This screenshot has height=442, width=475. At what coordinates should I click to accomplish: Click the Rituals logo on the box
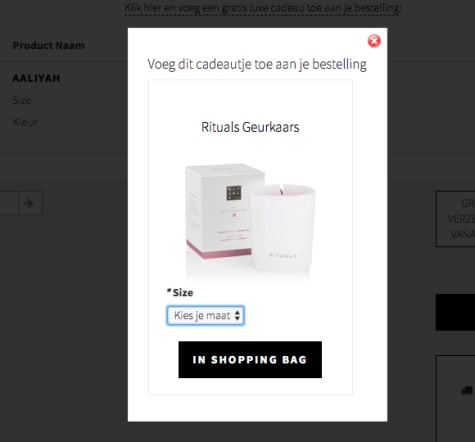pyautogui.click(x=234, y=193)
